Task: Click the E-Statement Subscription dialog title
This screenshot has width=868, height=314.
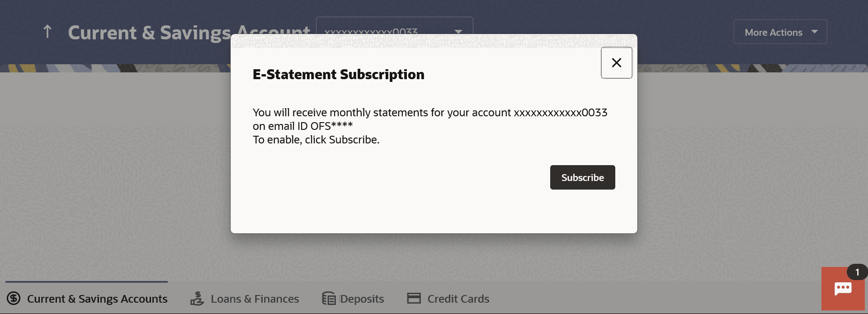Action: coord(338,74)
